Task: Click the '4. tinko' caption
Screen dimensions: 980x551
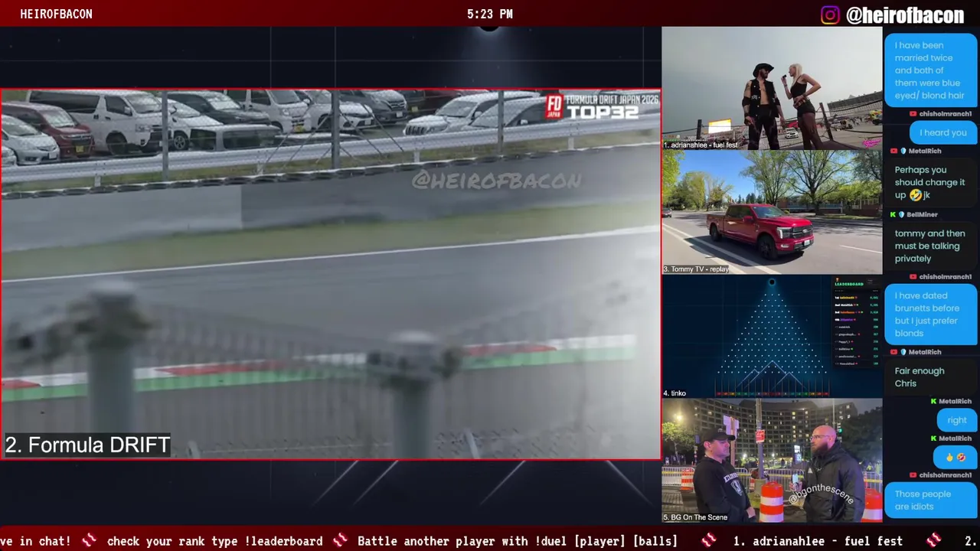Action: point(675,393)
